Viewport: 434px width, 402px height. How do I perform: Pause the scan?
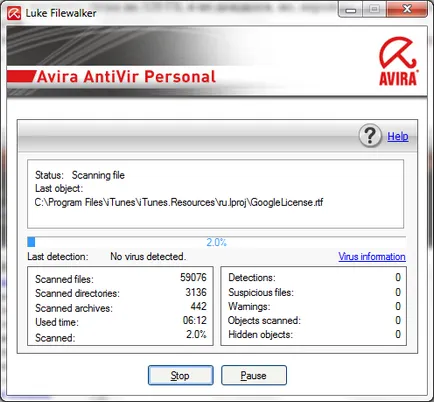click(254, 375)
